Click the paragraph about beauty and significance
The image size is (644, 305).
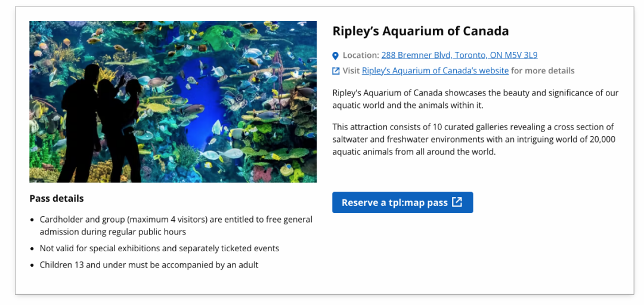pyautogui.click(x=475, y=99)
